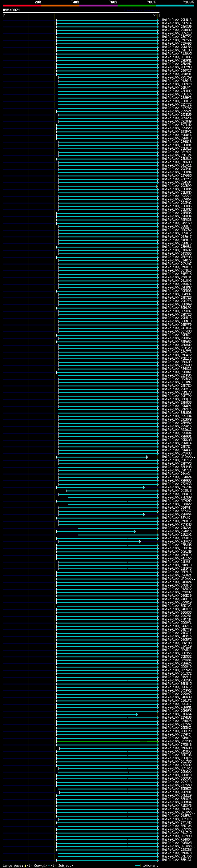Viewport: 197px width, 868px height.
Task: Select the label UniRef100_B9DI33
Action: pyautogui.click(x=177, y=50)
